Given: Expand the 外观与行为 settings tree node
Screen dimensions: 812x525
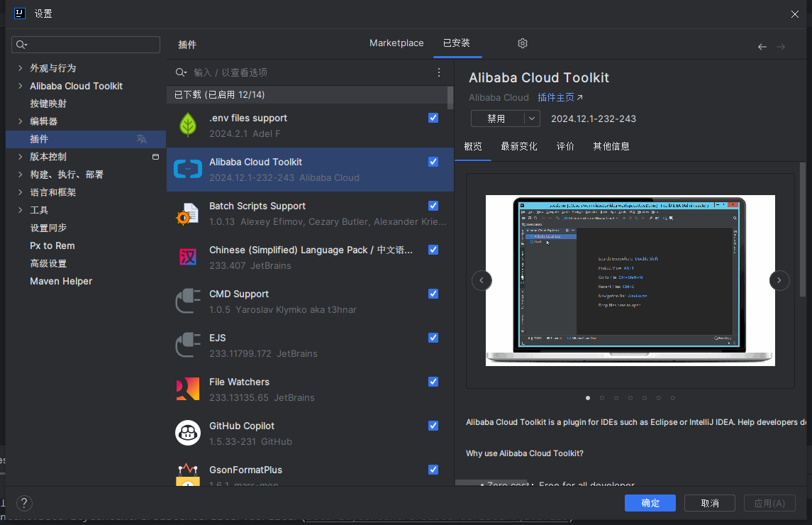Looking at the screenshot, I should (x=20, y=68).
